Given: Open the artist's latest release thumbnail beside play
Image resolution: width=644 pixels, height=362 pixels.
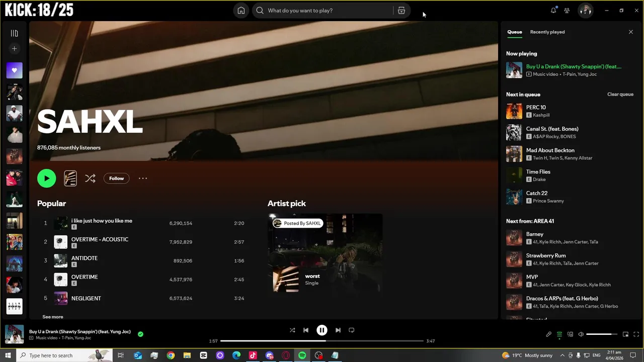Looking at the screenshot, I should tap(70, 178).
